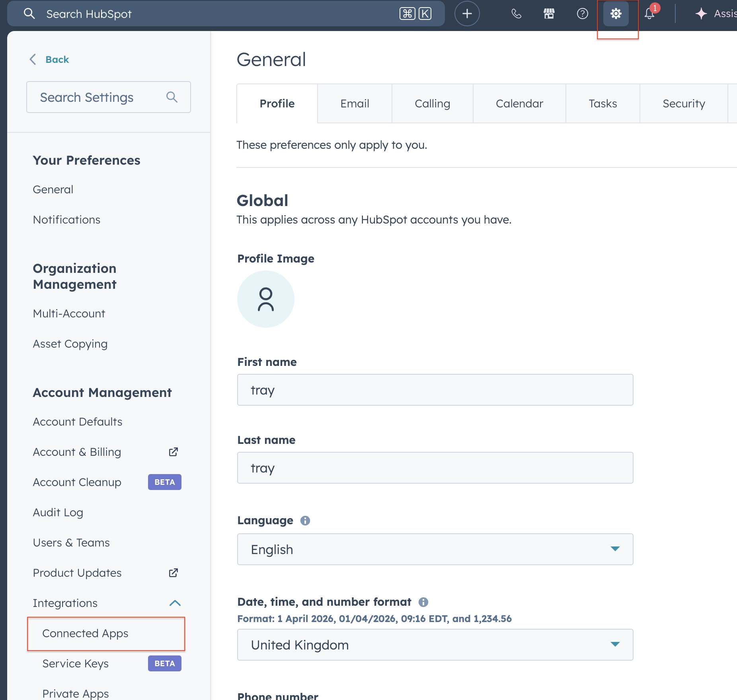
Task: Click the calling phone icon in top bar
Action: [516, 13]
